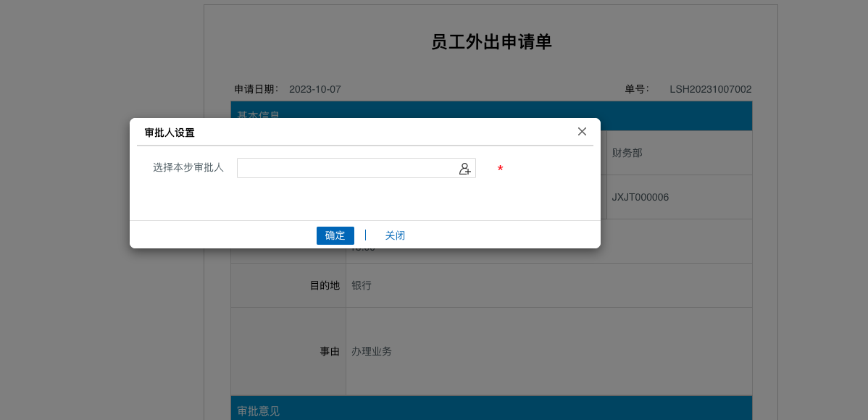Select the 办理业务 reason text
The height and width of the screenshot is (420, 868).
click(372, 351)
